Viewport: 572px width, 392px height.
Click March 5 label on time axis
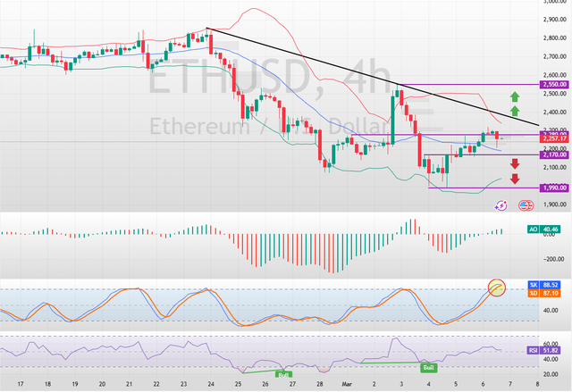[456, 384]
